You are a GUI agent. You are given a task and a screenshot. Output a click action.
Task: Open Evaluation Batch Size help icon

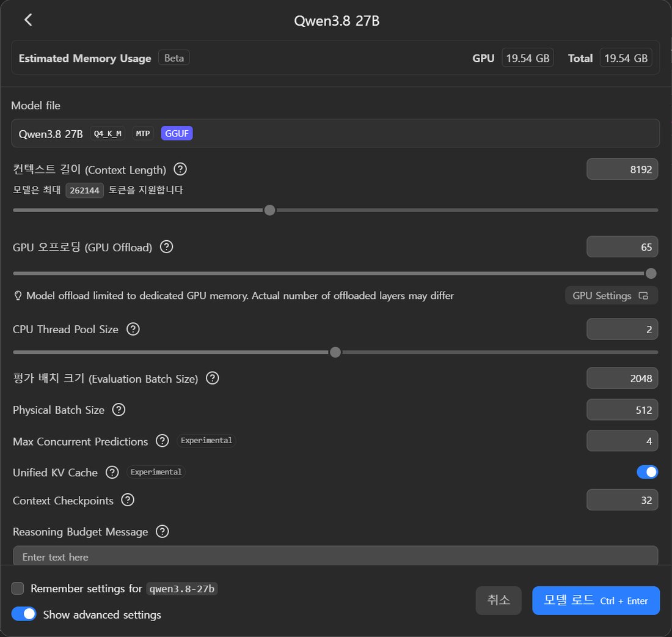coord(212,378)
